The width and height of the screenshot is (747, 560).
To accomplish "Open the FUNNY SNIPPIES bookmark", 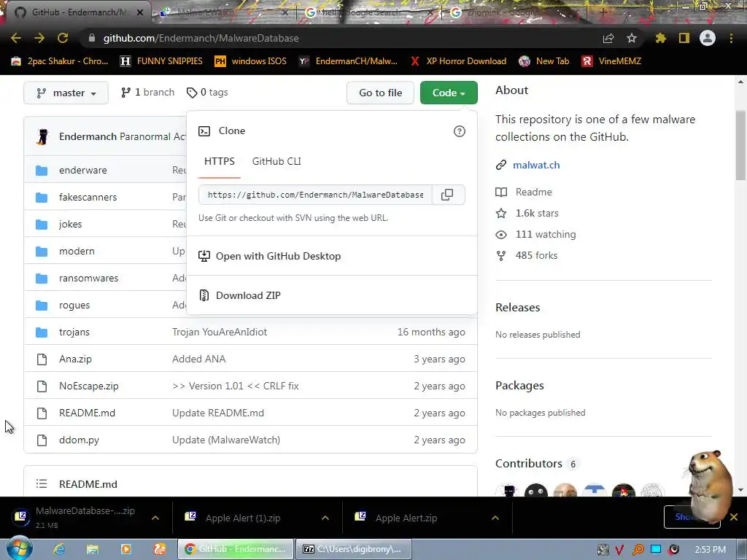I will coord(161,61).
